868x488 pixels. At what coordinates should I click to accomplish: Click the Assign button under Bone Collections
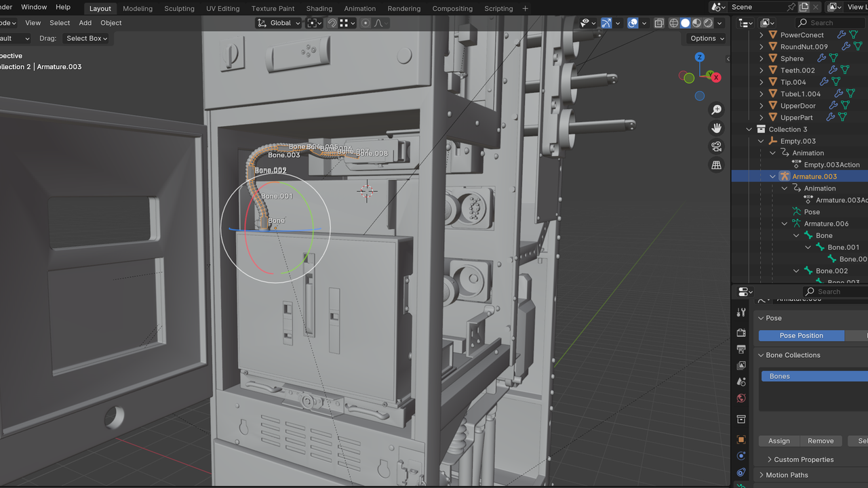coord(778,441)
